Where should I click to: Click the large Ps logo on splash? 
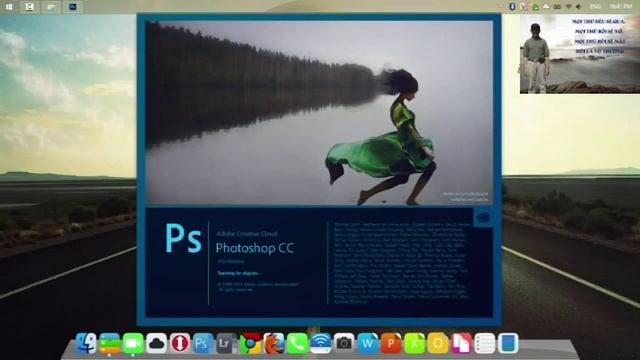(x=183, y=239)
